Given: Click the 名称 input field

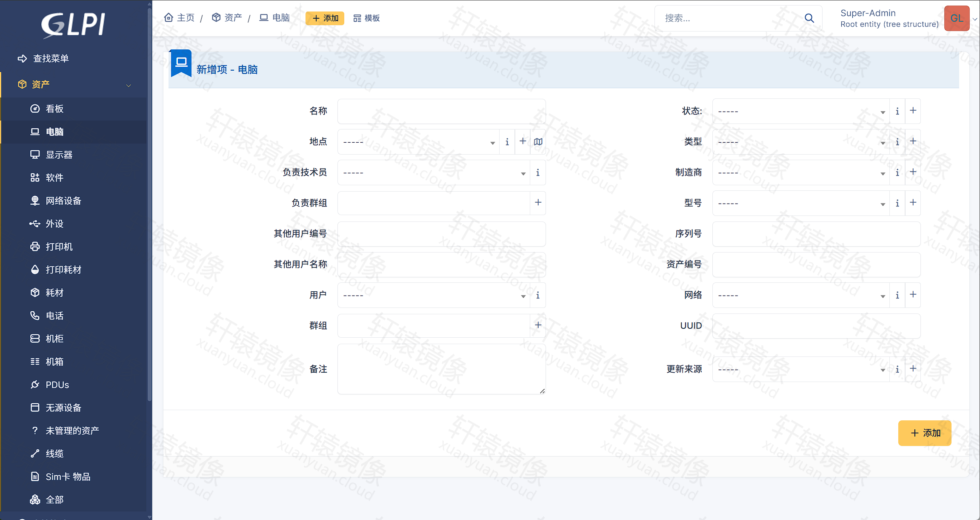Looking at the screenshot, I should tap(441, 111).
